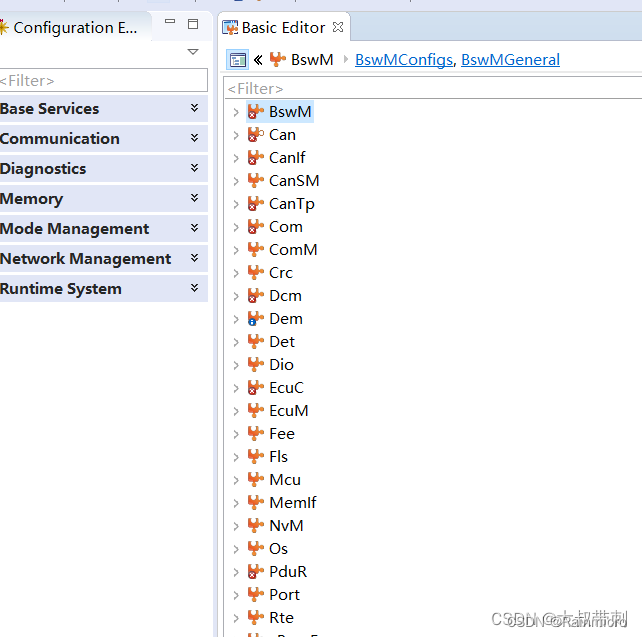Select the CanTp tree item label
Viewport: 642px width, 637px height.
point(292,204)
